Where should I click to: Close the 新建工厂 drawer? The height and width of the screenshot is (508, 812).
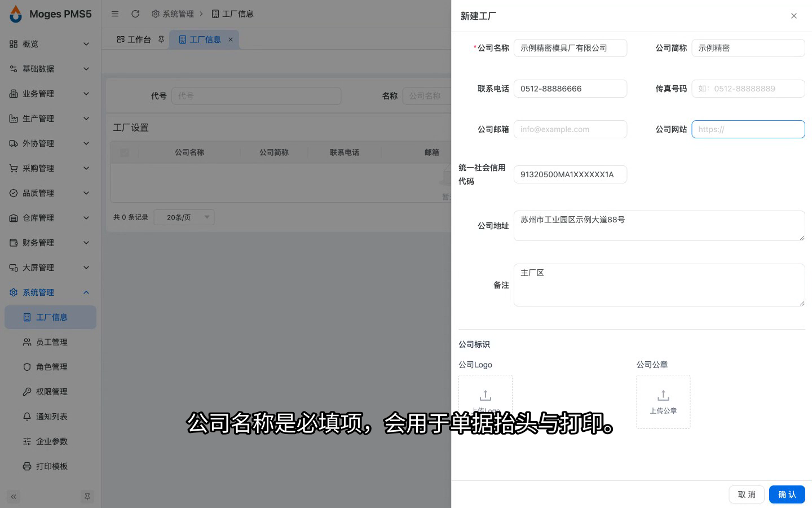pyautogui.click(x=794, y=16)
